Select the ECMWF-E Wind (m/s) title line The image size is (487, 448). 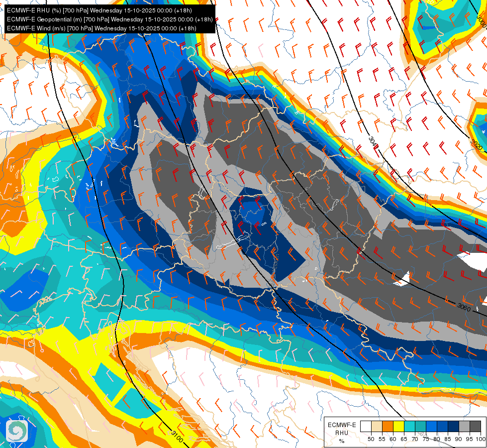101,28
